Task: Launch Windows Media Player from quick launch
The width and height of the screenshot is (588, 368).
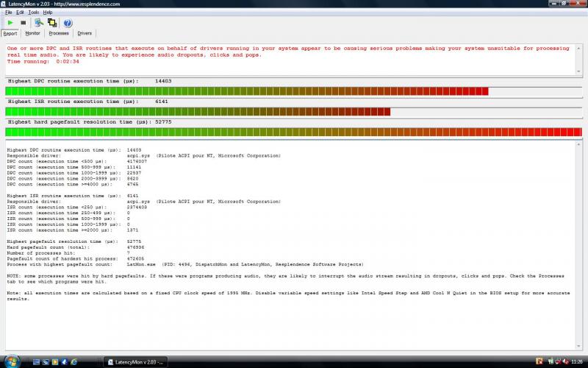Action: [x=55, y=362]
